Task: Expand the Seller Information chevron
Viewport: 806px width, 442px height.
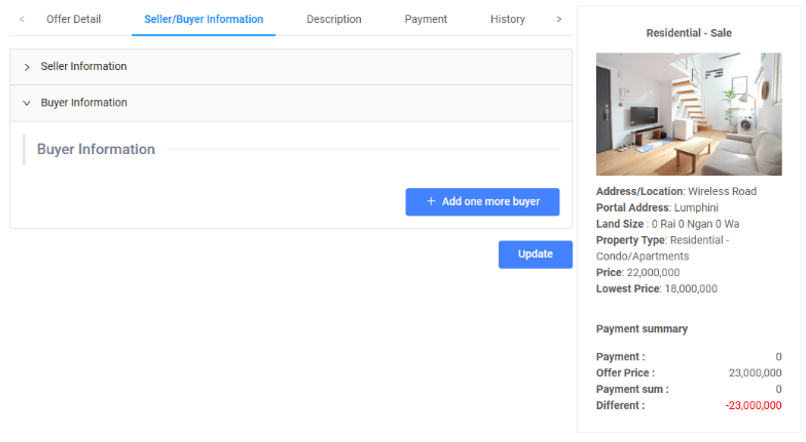Action: (x=27, y=67)
